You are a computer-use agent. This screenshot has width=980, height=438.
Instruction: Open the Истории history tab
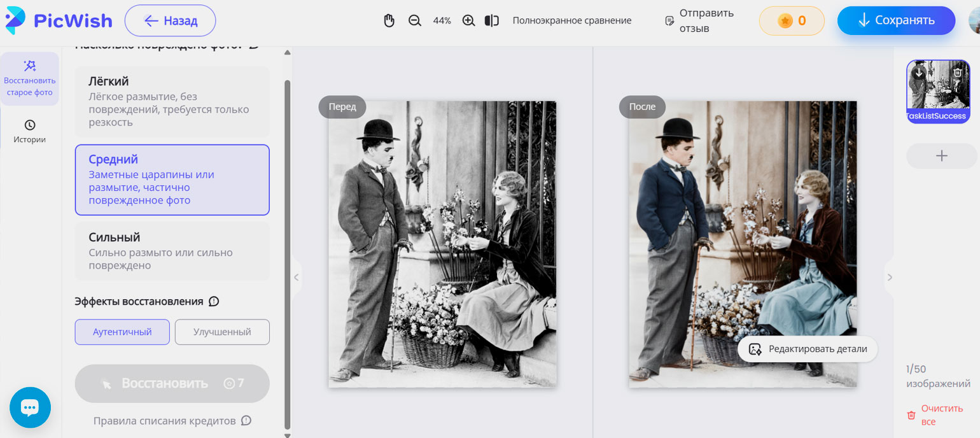[30, 132]
